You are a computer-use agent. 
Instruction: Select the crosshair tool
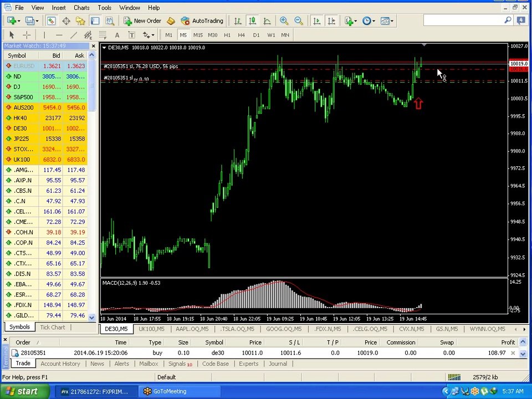[27, 34]
